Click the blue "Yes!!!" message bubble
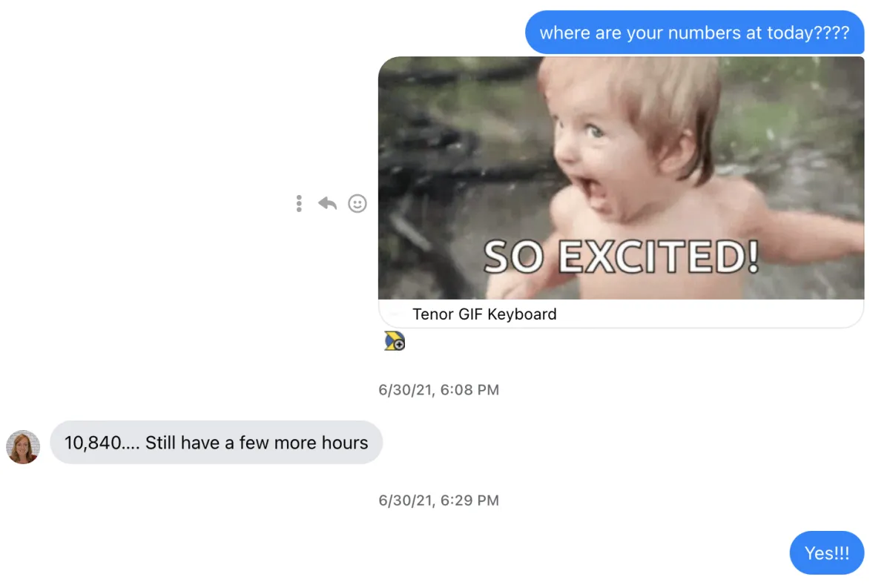890x588 pixels. click(827, 553)
